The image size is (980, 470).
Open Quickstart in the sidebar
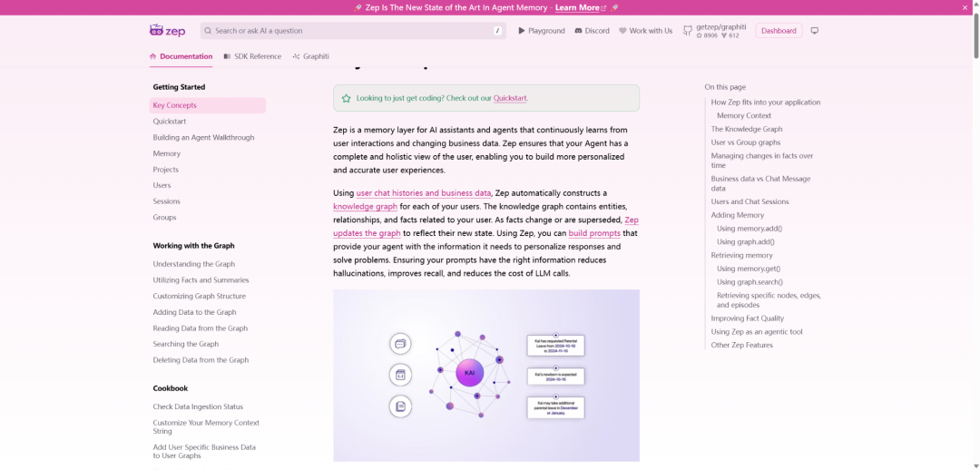(x=170, y=122)
